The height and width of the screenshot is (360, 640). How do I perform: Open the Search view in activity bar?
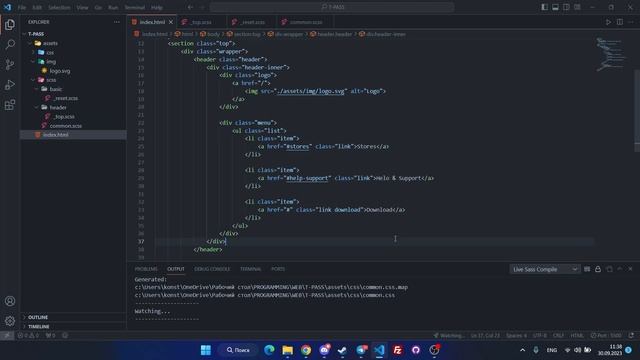[x=10, y=44]
